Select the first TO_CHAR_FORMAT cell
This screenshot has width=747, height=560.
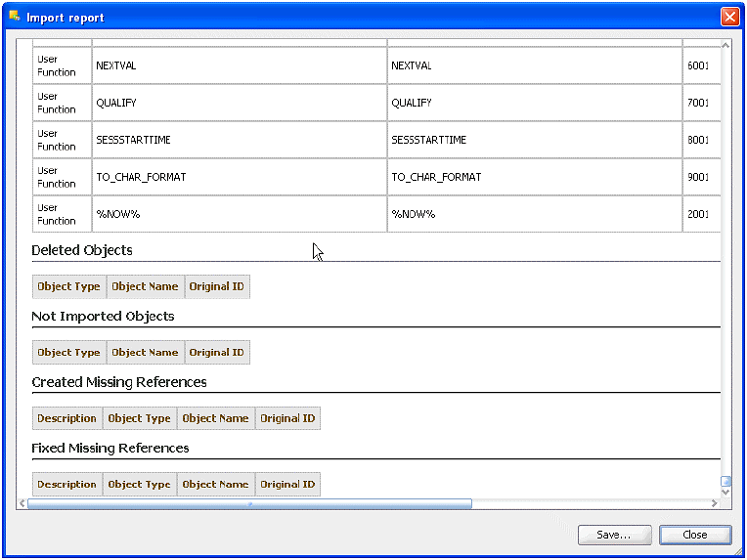point(240,177)
